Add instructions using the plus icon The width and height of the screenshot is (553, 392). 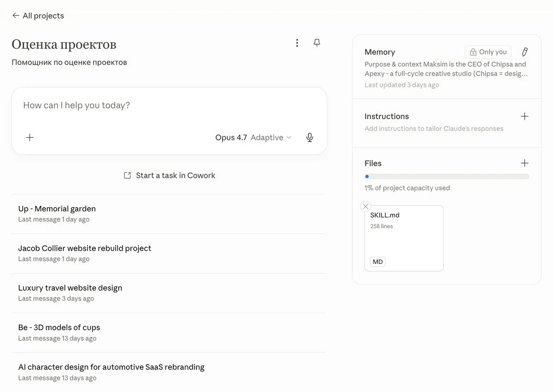(524, 117)
